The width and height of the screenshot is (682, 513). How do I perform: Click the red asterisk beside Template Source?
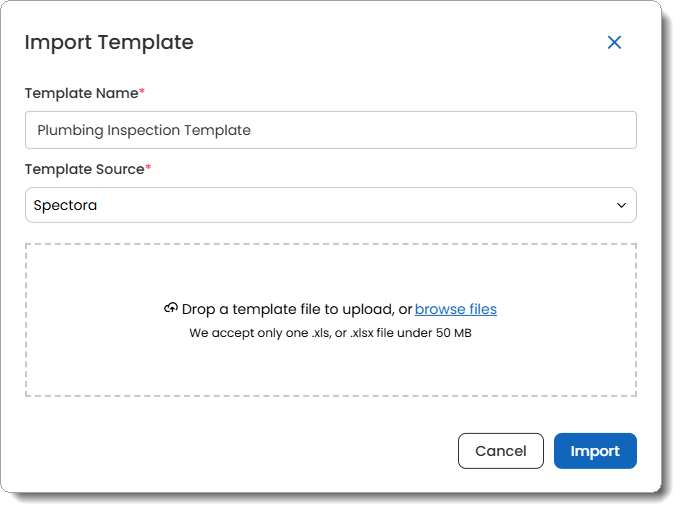click(x=148, y=168)
